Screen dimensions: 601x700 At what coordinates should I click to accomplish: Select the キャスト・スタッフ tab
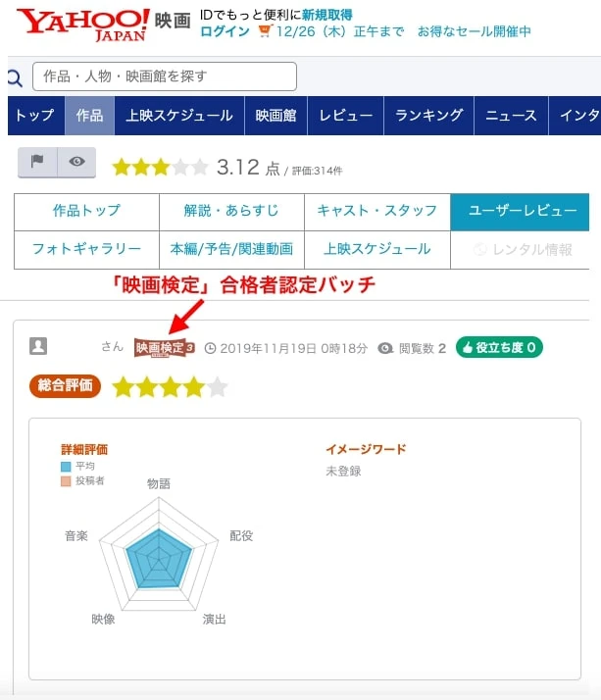(377, 211)
